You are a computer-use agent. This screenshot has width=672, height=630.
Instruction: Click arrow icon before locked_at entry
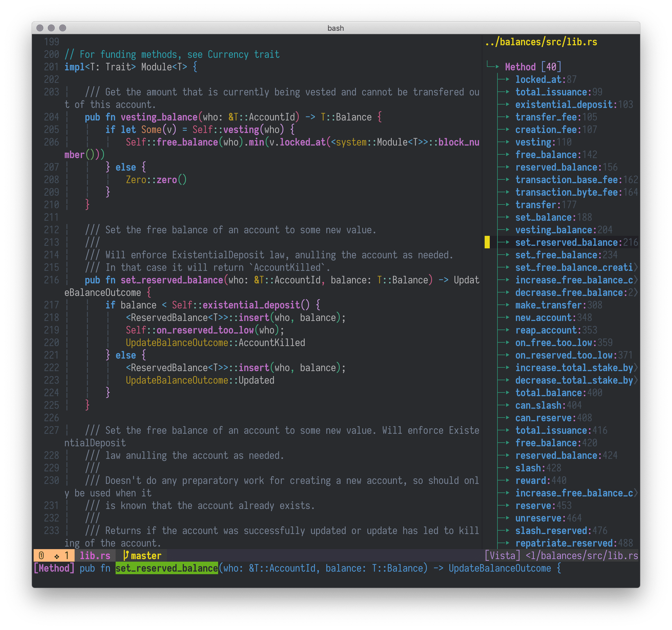pyautogui.click(x=507, y=79)
